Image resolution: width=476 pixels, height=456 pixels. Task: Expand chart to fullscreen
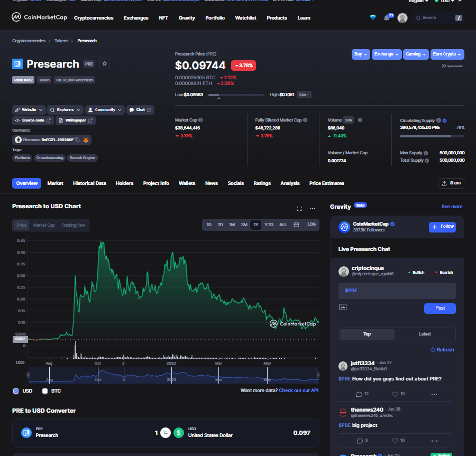[299, 209]
